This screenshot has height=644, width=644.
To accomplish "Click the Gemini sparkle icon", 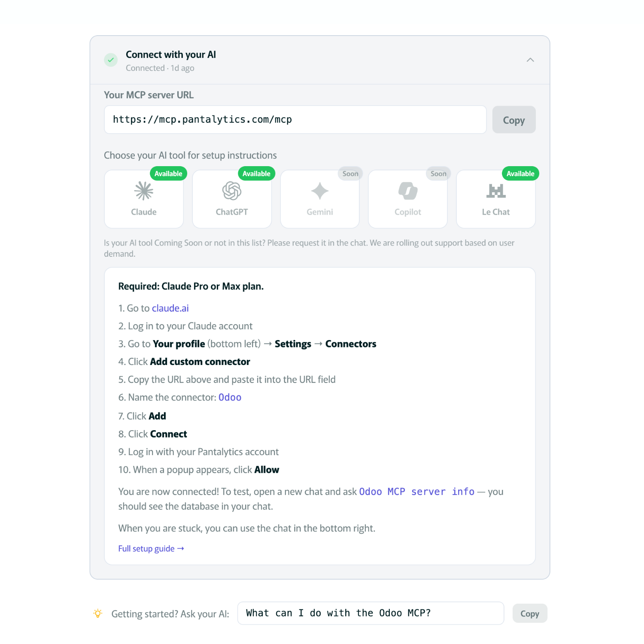I will pyautogui.click(x=320, y=191).
